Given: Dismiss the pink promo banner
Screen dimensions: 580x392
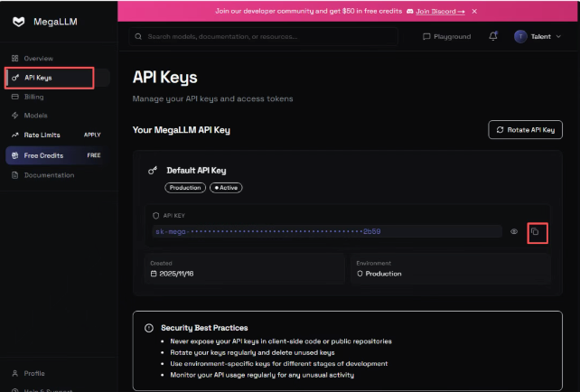Looking at the screenshot, I should pos(474,12).
